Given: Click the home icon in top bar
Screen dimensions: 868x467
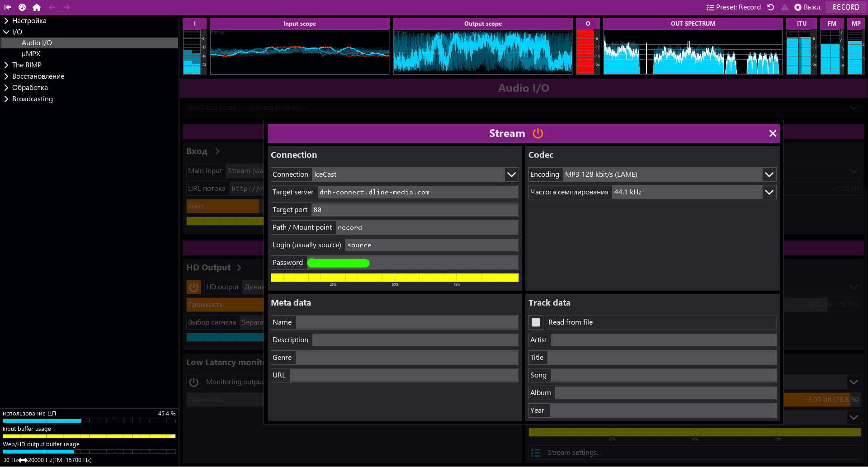Looking at the screenshot, I should [37, 7].
